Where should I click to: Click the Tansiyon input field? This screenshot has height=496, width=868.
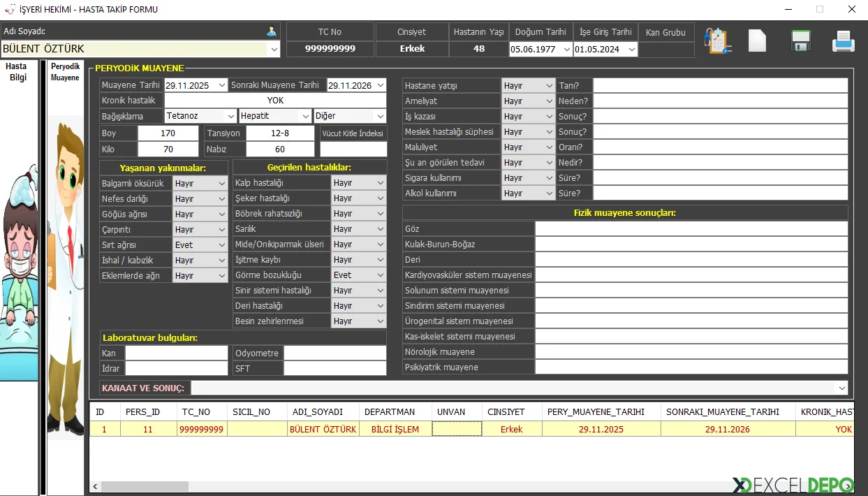click(x=279, y=133)
